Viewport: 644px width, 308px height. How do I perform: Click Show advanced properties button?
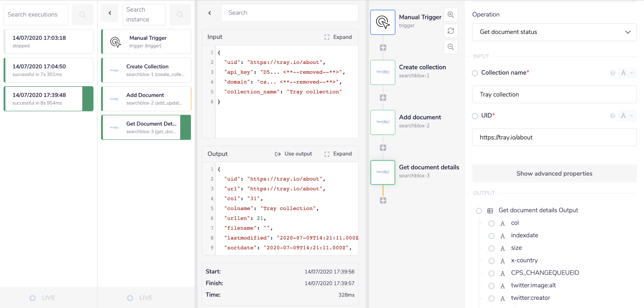554,174
